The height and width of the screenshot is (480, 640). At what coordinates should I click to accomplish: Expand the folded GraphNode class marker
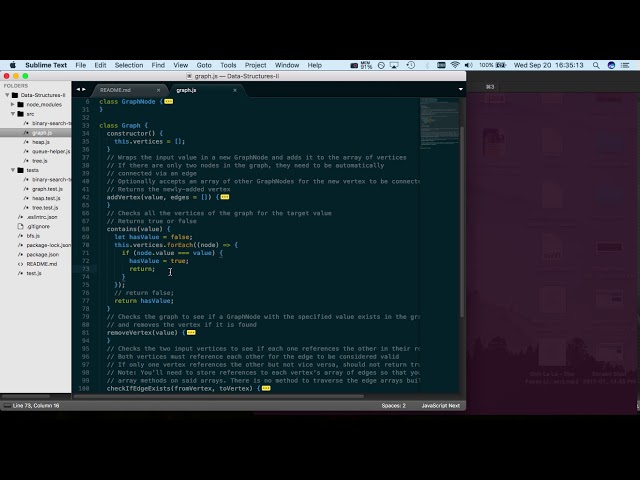click(169, 102)
